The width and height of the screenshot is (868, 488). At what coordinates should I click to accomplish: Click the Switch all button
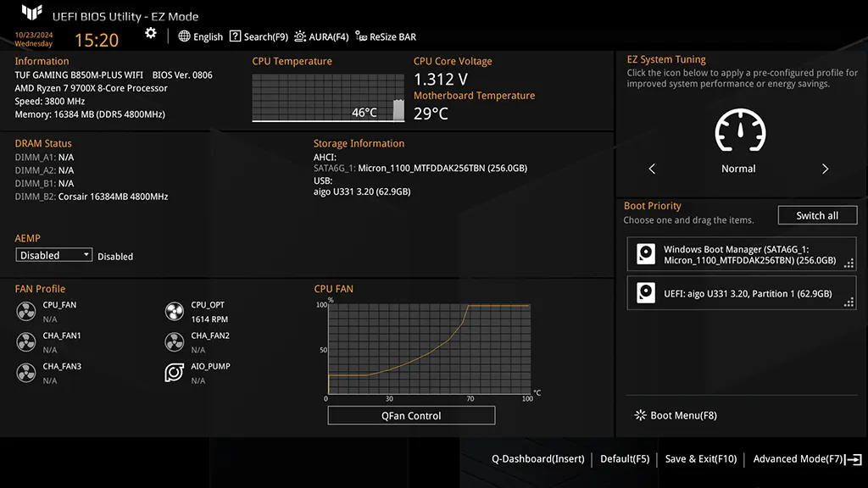(x=817, y=216)
